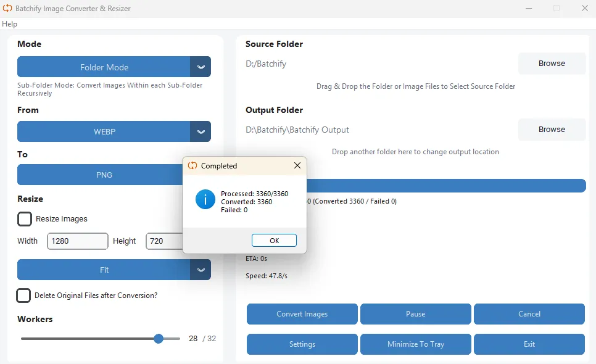Click the Folder Mode dropdown arrow icon
Image resolution: width=596 pixels, height=364 pixels.
click(x=201, y=67)
